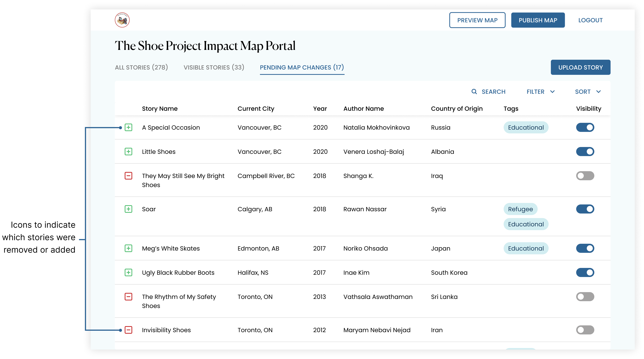
Task: Click the Refugee tag on Soar
Action: (x=520, y=209)
